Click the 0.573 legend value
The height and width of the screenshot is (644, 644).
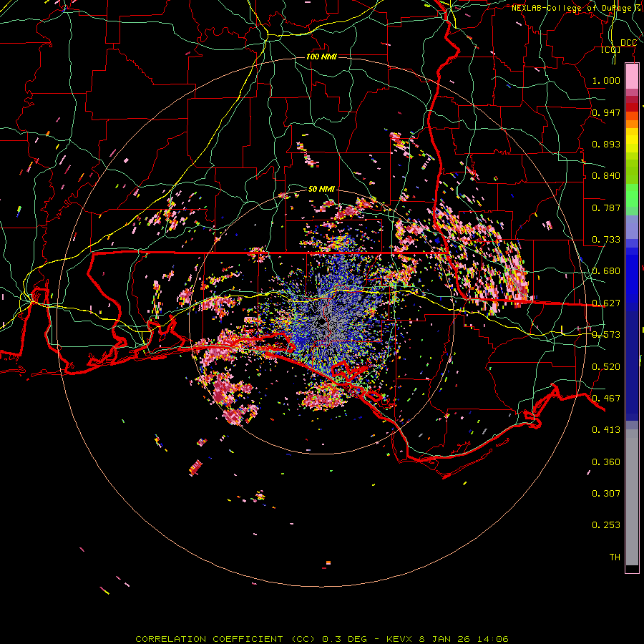click(x=606, y=335)
